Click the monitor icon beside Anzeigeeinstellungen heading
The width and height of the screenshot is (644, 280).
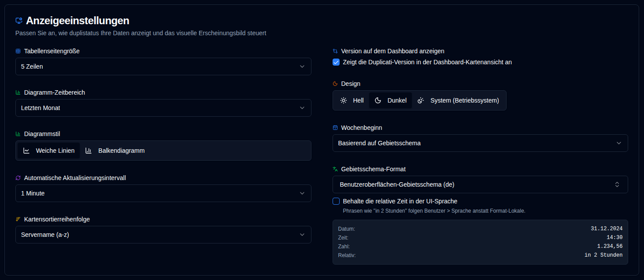(x=19, y=21)
